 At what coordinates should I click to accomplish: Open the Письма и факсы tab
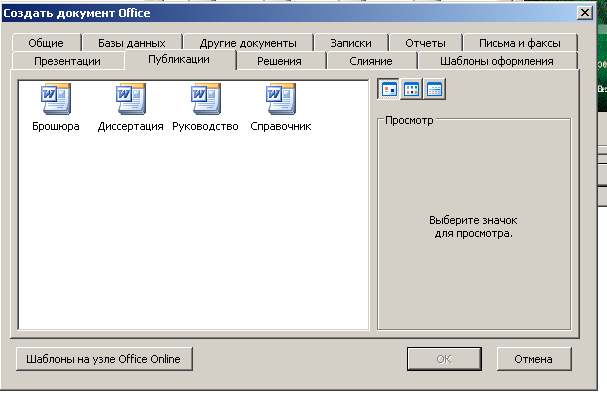pos(520,43)
